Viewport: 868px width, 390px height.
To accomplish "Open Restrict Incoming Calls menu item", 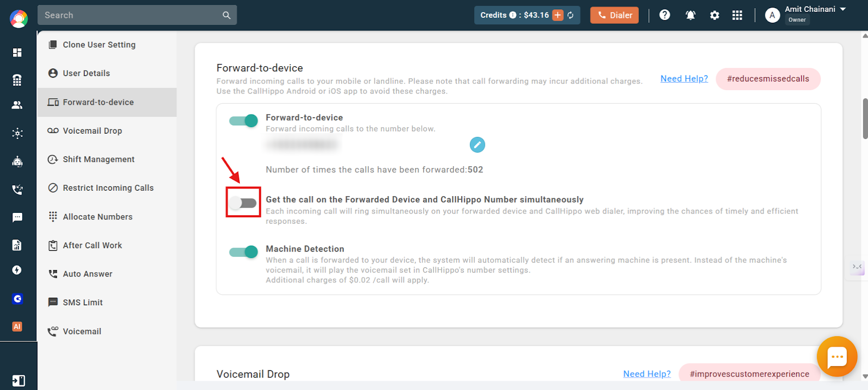I will click(x=107, y=188).
